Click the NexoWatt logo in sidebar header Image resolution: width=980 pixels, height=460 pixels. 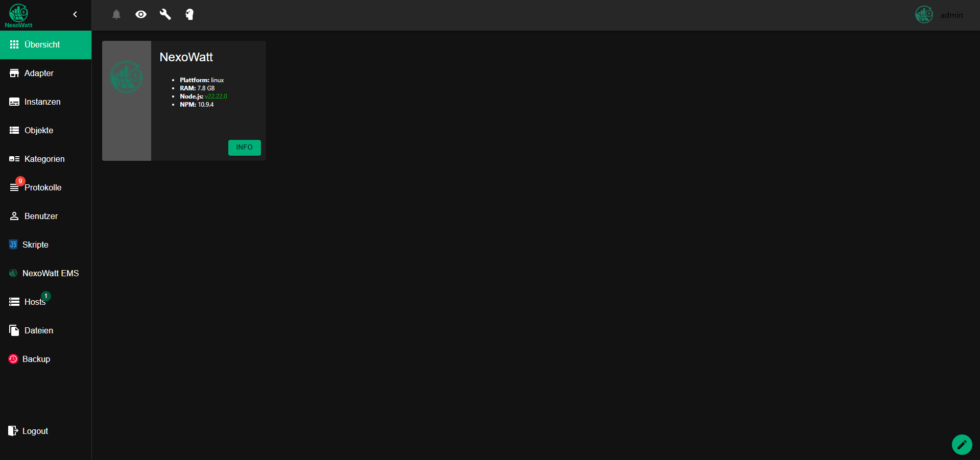tap(19, 15)
